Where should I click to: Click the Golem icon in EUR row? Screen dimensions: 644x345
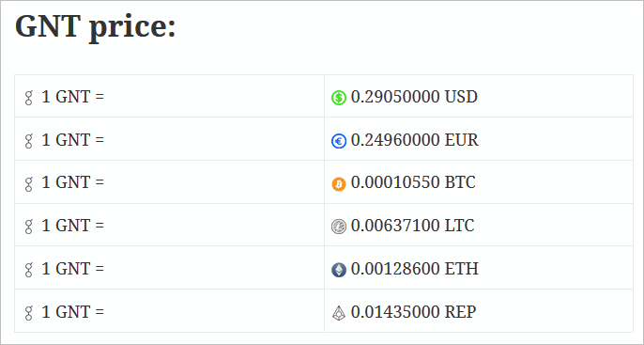point(28,141)
